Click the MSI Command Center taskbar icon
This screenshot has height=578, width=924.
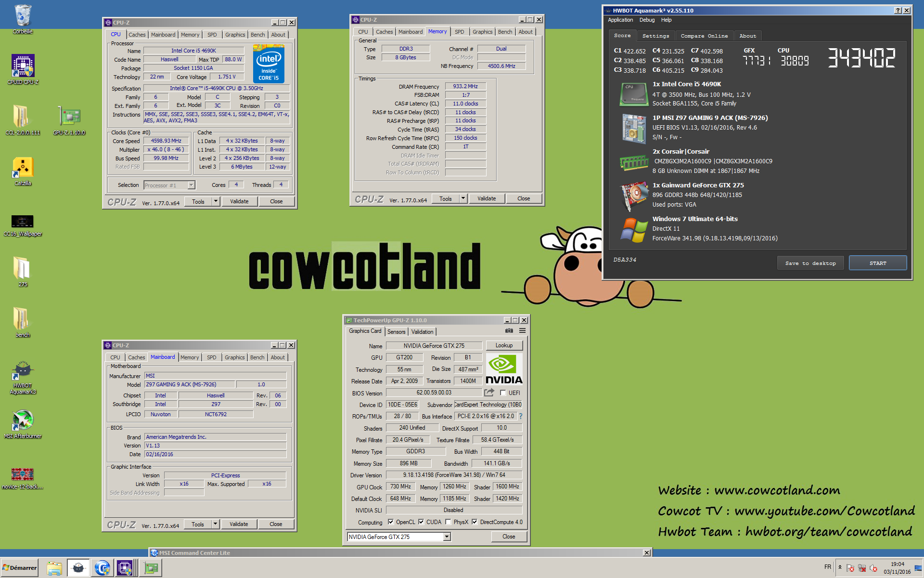coord(102,568)
